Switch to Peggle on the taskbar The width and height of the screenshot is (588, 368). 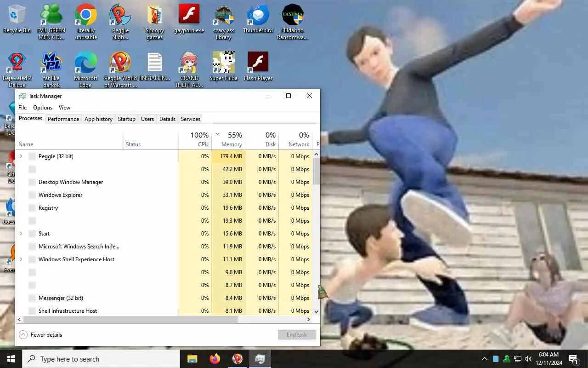237,359
